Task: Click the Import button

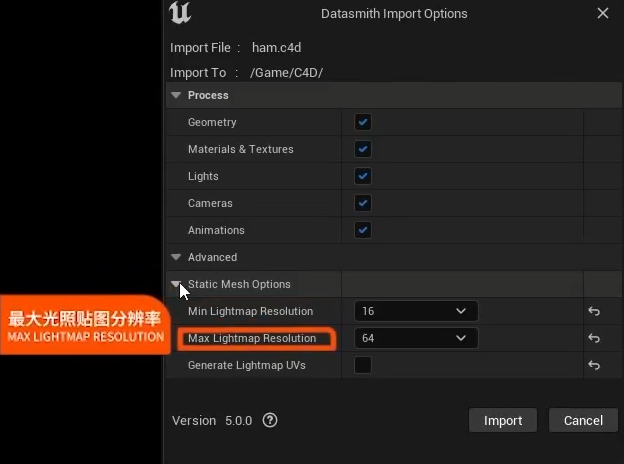Action: pyautogui.click(x=503, y=420)
